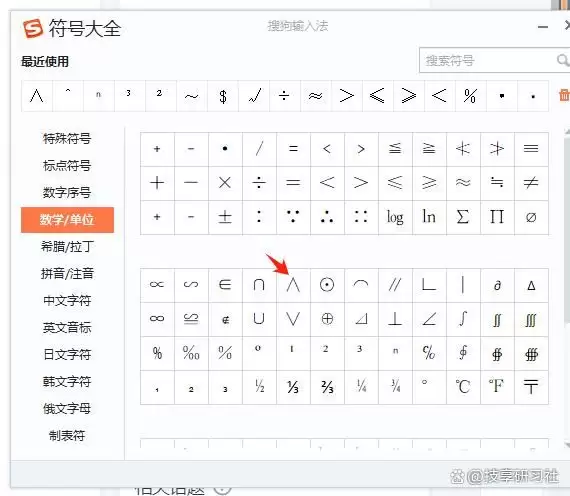Viewport: 570px width, 496px height.
Task: Pick the intersection ∩ symbol
Action: coord(259,285)
